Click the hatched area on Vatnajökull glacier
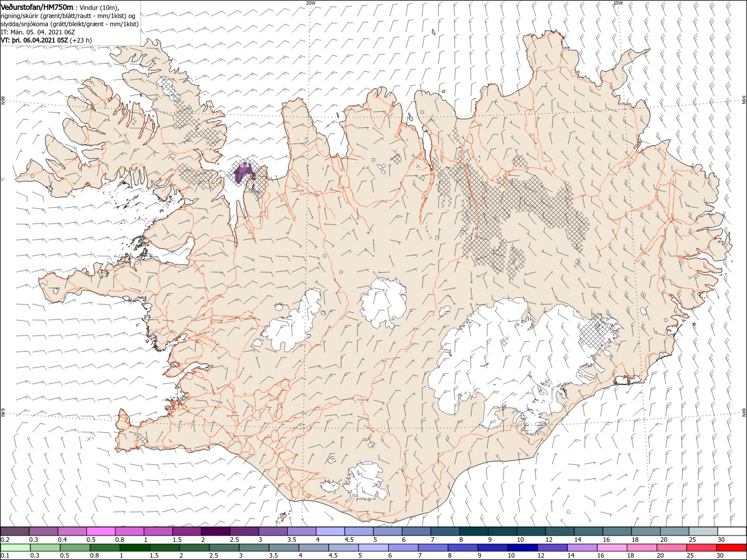The image size is (747, 560). (x=598, y=332)
